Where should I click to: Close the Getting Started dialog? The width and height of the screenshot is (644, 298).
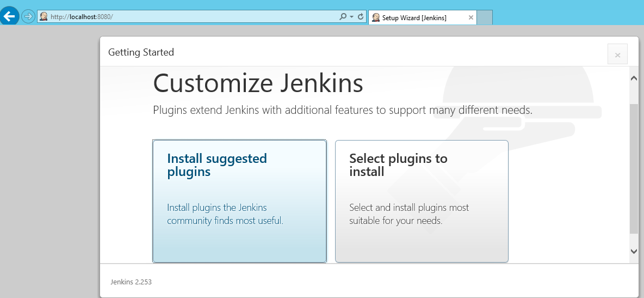(x=617, y=54)
